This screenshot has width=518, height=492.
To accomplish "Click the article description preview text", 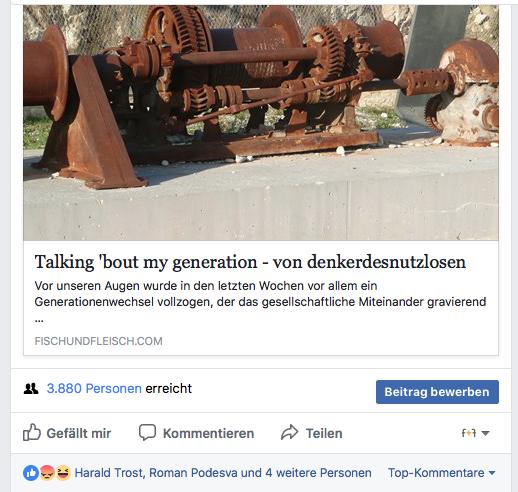I will [x=260, y=302].
